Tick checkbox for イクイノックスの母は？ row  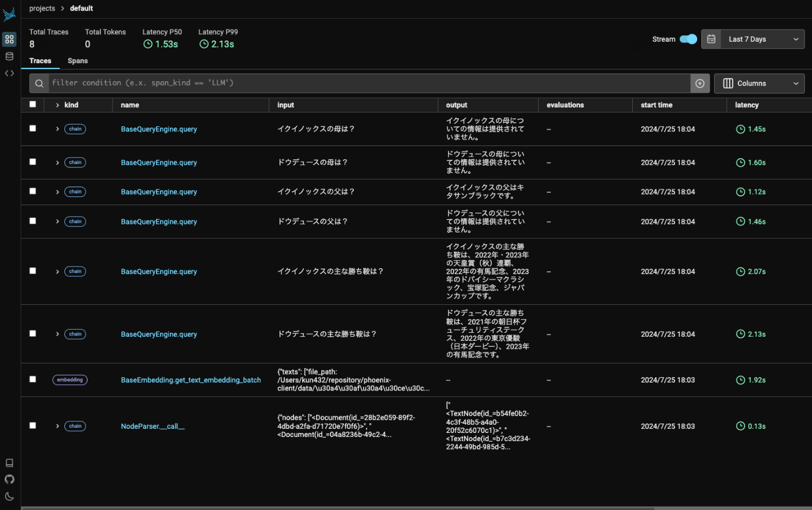(32, 129)
